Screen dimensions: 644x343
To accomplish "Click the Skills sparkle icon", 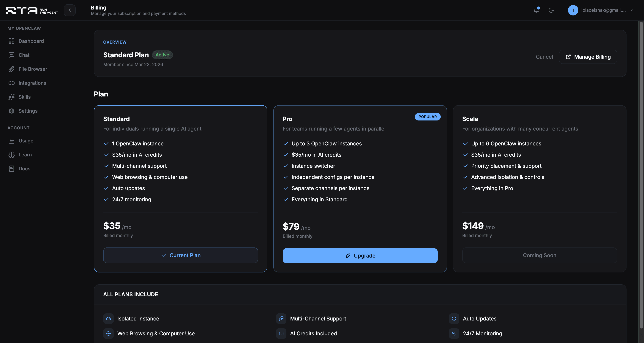I will (12, 97).
